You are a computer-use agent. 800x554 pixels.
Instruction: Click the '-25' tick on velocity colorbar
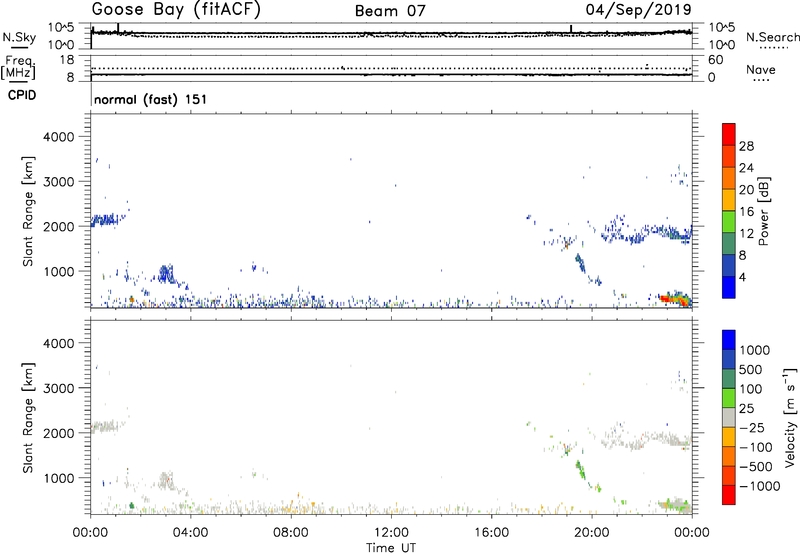point(752,427)
